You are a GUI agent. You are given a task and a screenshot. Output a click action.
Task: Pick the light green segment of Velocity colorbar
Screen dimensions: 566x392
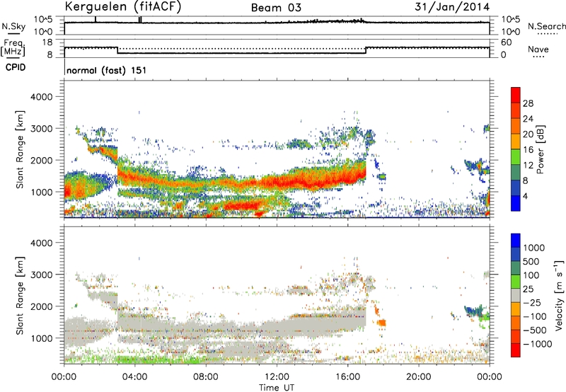click(516, 282)
